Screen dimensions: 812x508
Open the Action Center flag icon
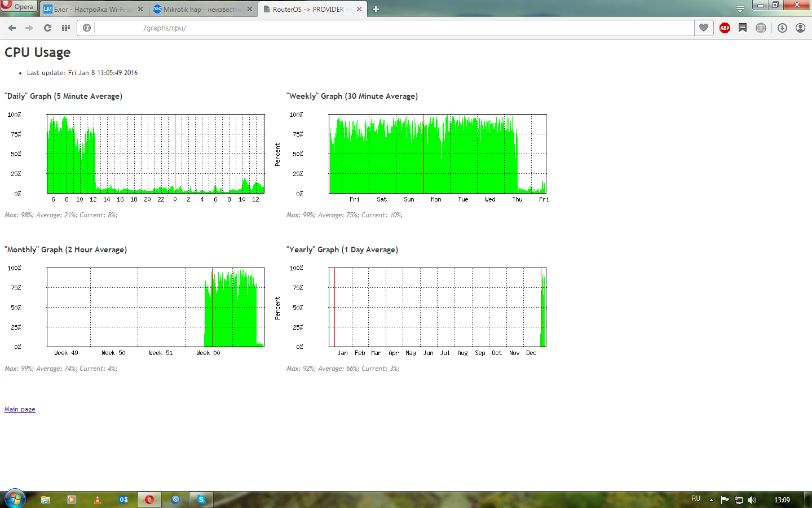click(x=725, y=500)
